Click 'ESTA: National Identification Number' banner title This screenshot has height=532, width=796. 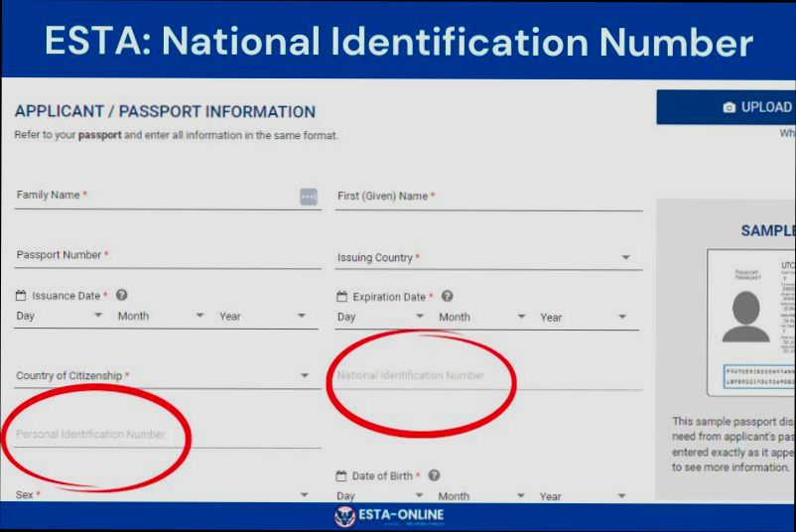point(399,41)
